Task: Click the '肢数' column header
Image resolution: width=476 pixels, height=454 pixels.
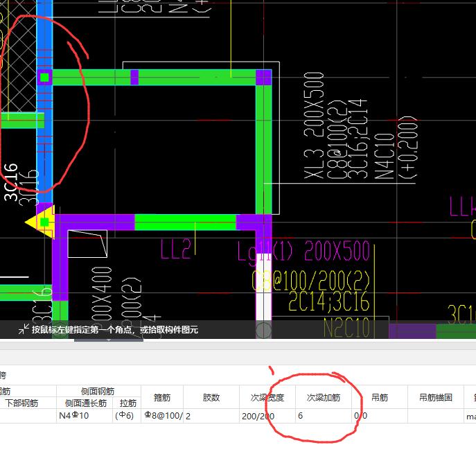Action: (x=211, y=397)
